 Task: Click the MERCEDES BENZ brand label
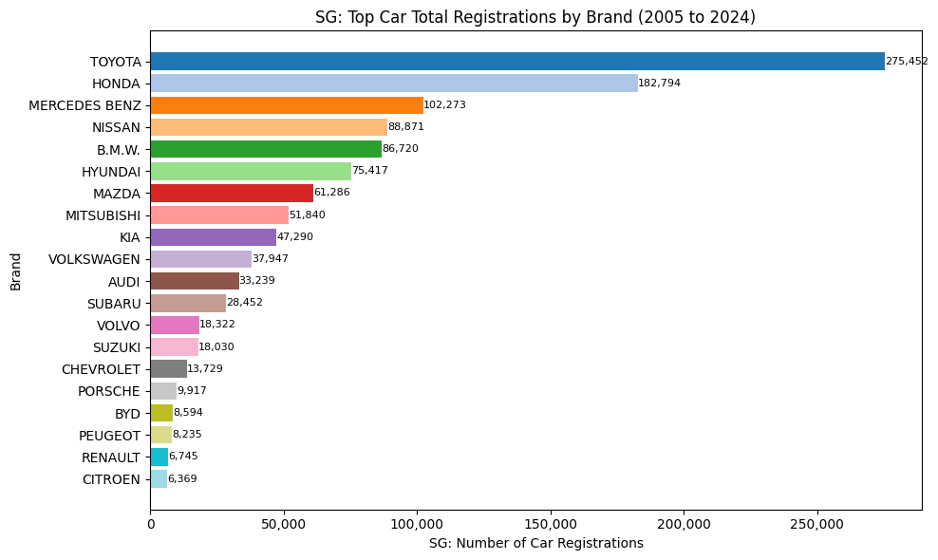point(84,106)
